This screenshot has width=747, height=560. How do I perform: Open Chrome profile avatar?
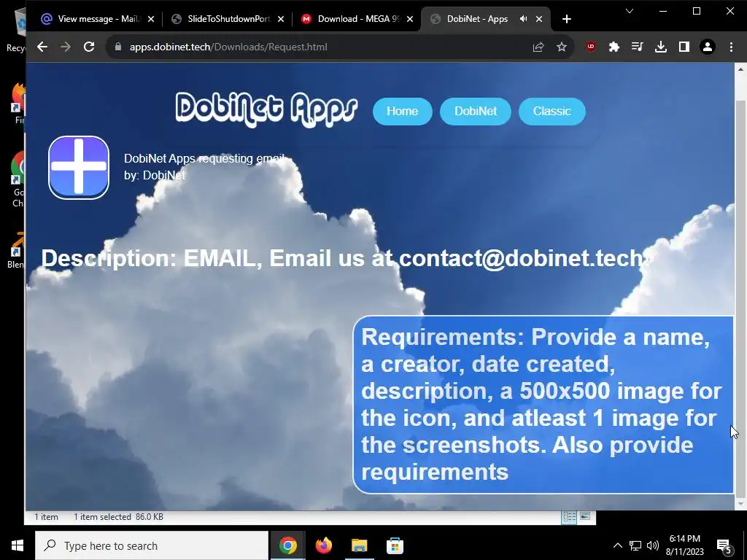(x=708, y=47)
